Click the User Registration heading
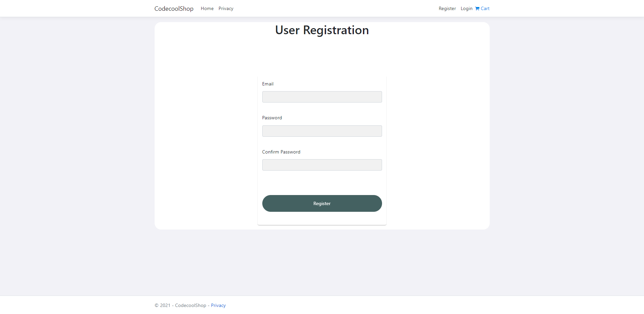Screen dimensions: 644x314 pos(322,30)
